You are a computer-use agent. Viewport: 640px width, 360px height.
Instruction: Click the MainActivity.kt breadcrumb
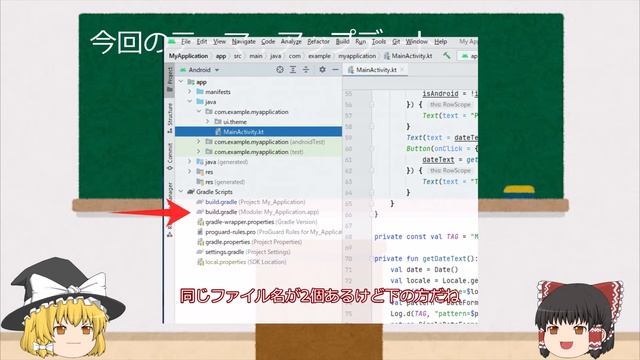pos(408,56)
